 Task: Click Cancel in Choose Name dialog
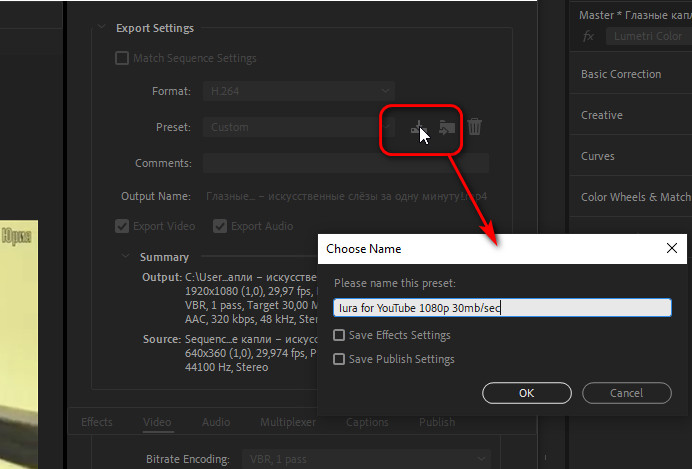coord(627,393)
